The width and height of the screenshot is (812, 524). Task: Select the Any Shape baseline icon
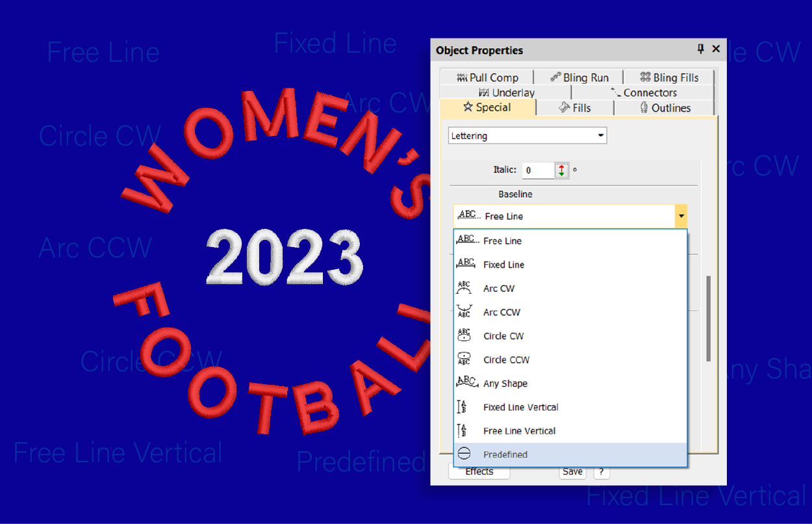pos(466,383)
